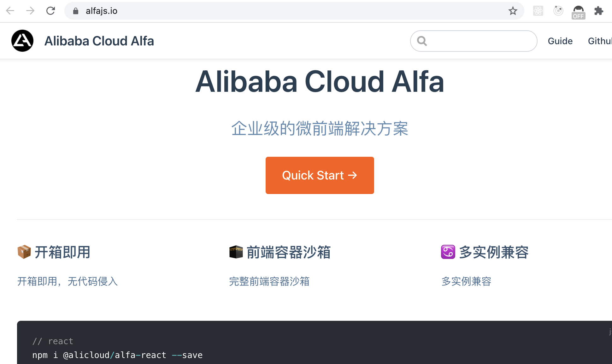Open the Github navigation link

point(599,41)
